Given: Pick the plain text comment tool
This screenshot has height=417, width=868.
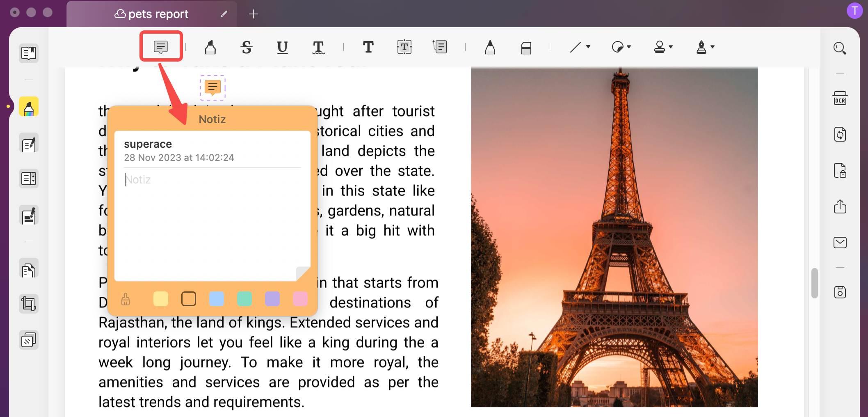Looking at the screenshot, I should tap(368, 47).
